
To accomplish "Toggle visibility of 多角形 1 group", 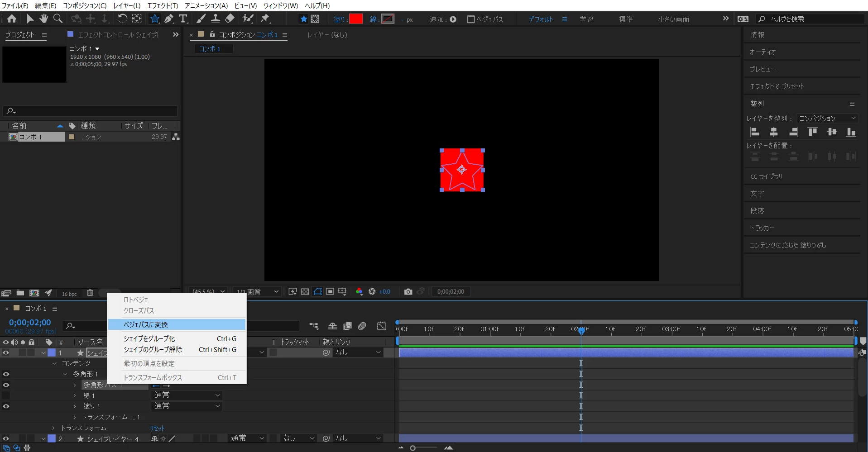I will 6,374.
